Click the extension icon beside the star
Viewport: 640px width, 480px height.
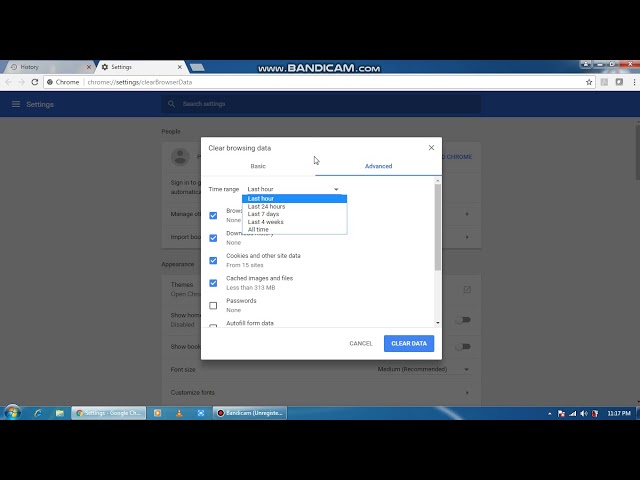tap(604, 82)
